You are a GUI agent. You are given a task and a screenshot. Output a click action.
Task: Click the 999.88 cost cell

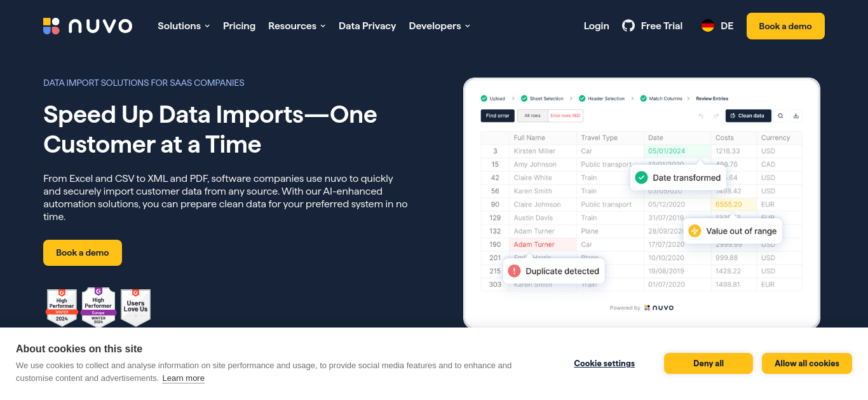point(733,258)
